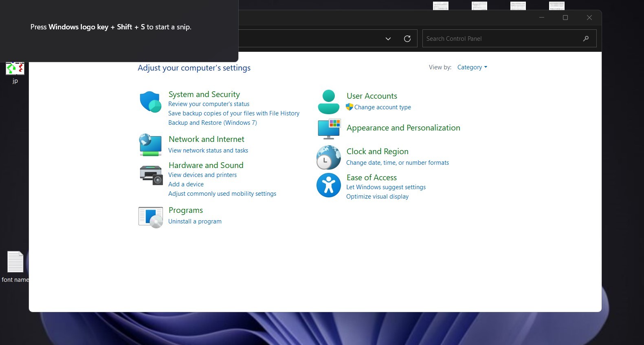Open Clock and Region heading
Screen dimensions: 644x345
tap(377, 151)
